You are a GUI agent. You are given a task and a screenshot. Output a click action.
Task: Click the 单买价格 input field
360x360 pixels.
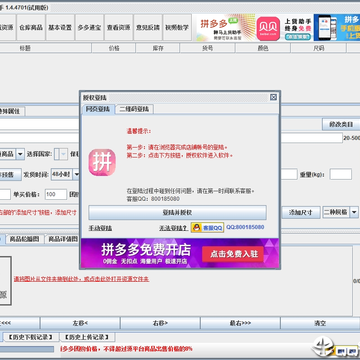56,195
